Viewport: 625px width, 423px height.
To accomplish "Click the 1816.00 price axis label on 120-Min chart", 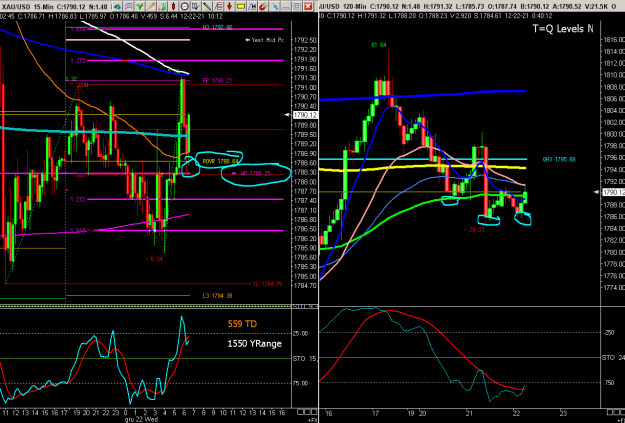I will [614, 39].
